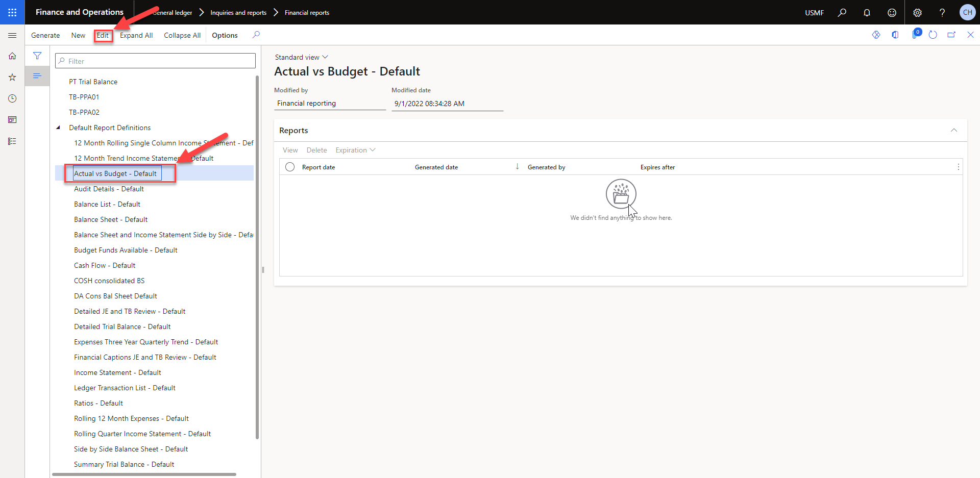Image resolution: width=980 pixels, height=478 pixels.
Task: Open the app launcher waffle icon
Action: pyautogui.click(x=12, y=12)
